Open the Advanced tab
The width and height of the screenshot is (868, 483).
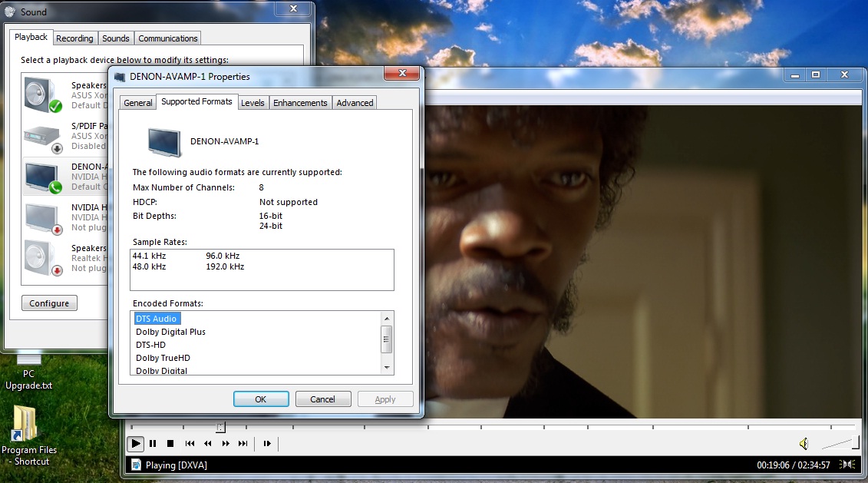(x=355, y=102)
